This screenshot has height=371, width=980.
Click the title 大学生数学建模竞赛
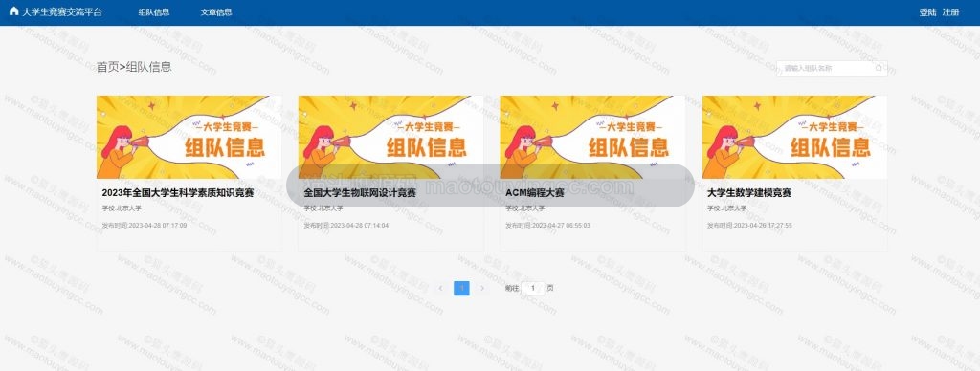749,193
